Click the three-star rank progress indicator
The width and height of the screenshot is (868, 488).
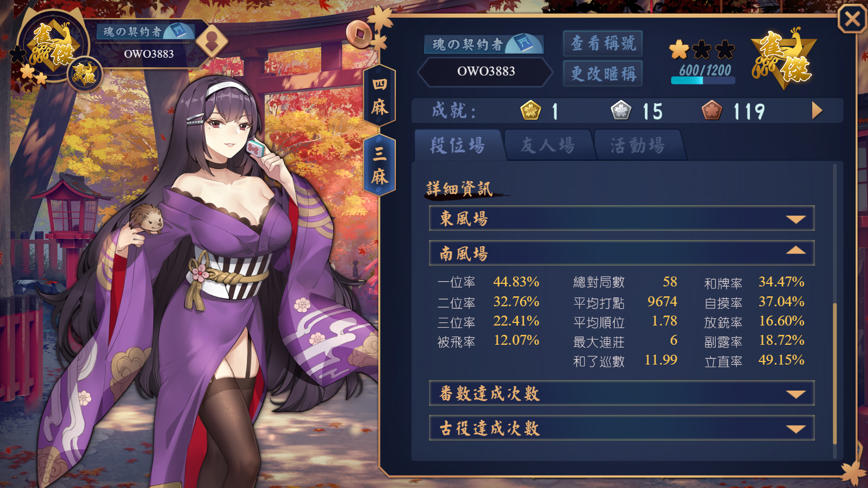[702, 50]
